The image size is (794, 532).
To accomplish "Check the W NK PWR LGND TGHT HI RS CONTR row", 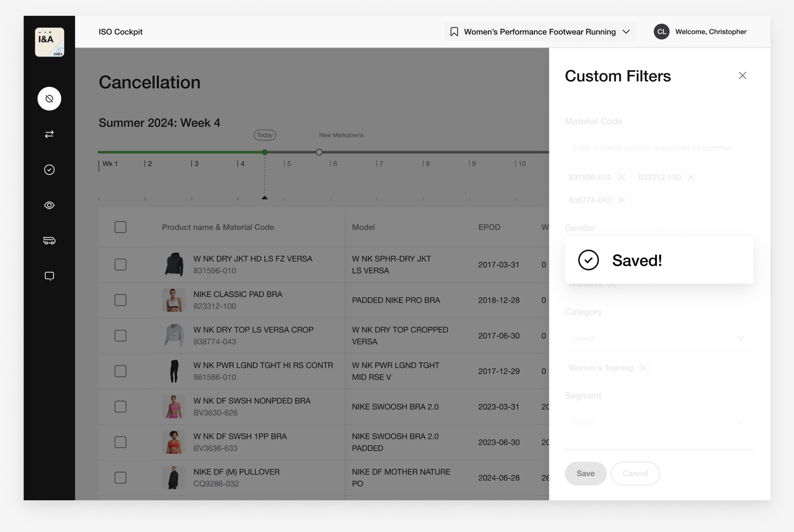I will tap(120, 371).
